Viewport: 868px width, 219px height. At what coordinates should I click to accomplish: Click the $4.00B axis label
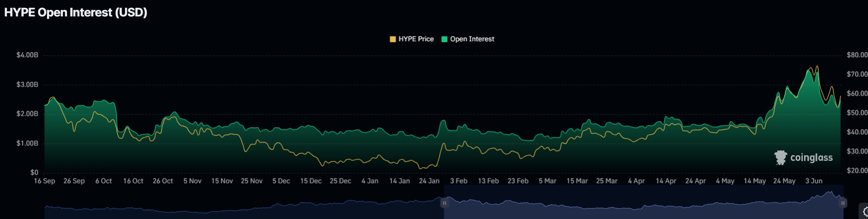pyautogui.click(x=27, y=55)
